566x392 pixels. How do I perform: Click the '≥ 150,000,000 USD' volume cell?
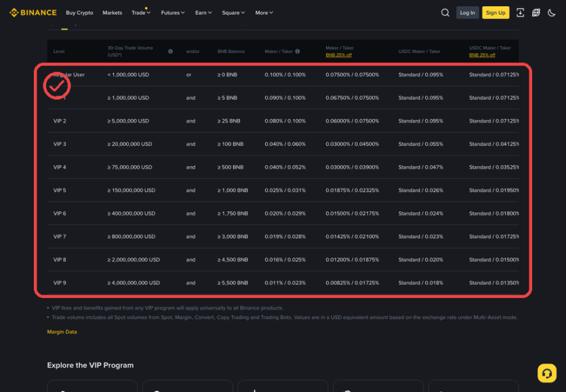[x=132, y=190]
